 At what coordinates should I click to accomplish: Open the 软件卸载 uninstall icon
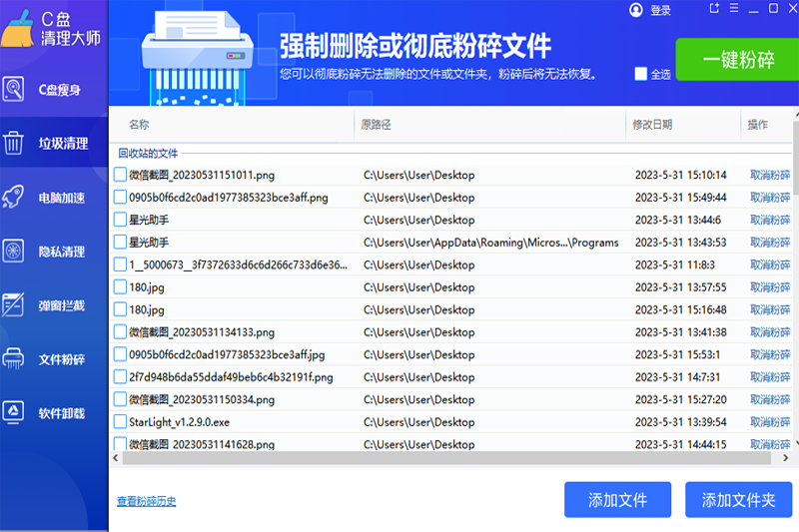pos(14,412)
